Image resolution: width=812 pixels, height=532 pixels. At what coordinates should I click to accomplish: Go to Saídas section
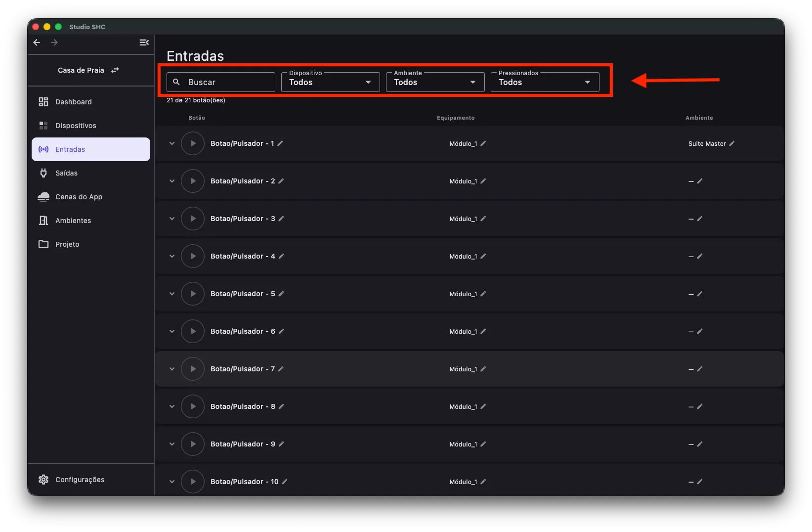coord(91,173)
